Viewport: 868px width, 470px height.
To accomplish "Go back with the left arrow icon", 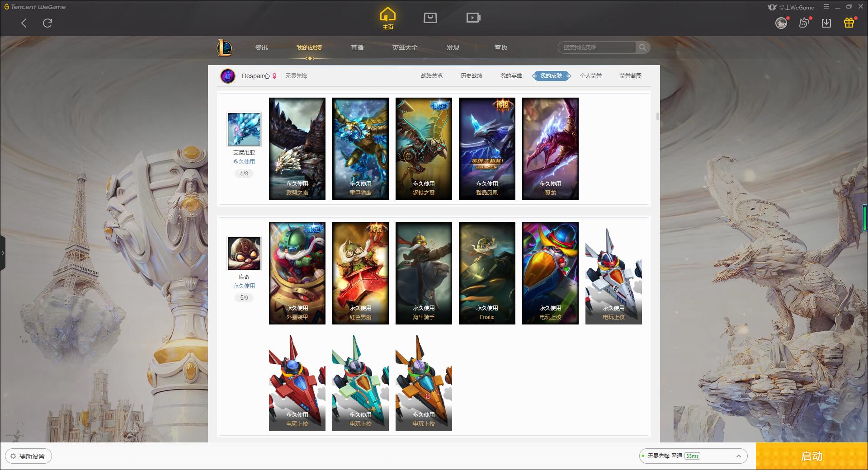I will 24,23.
